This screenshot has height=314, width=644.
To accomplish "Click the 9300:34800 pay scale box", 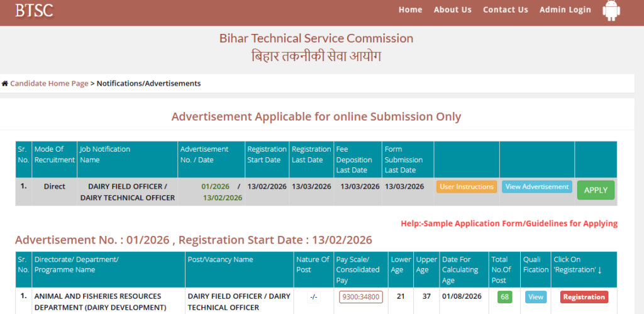I will 361,297.
